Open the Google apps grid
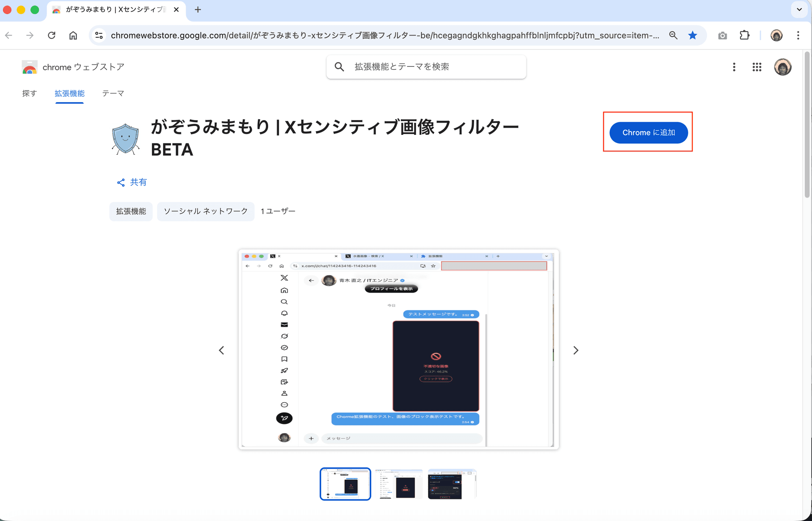 757,67
